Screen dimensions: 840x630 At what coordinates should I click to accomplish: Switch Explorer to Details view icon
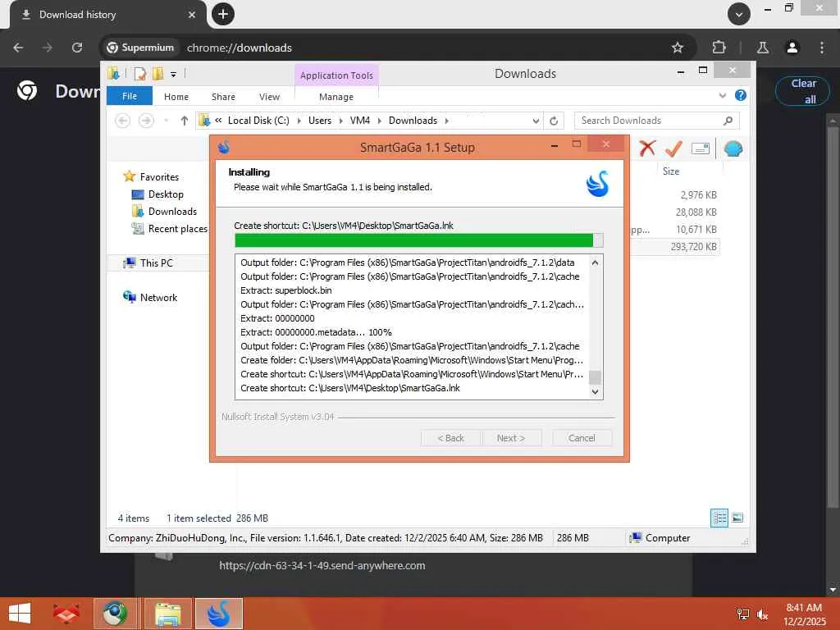point(719,518)
